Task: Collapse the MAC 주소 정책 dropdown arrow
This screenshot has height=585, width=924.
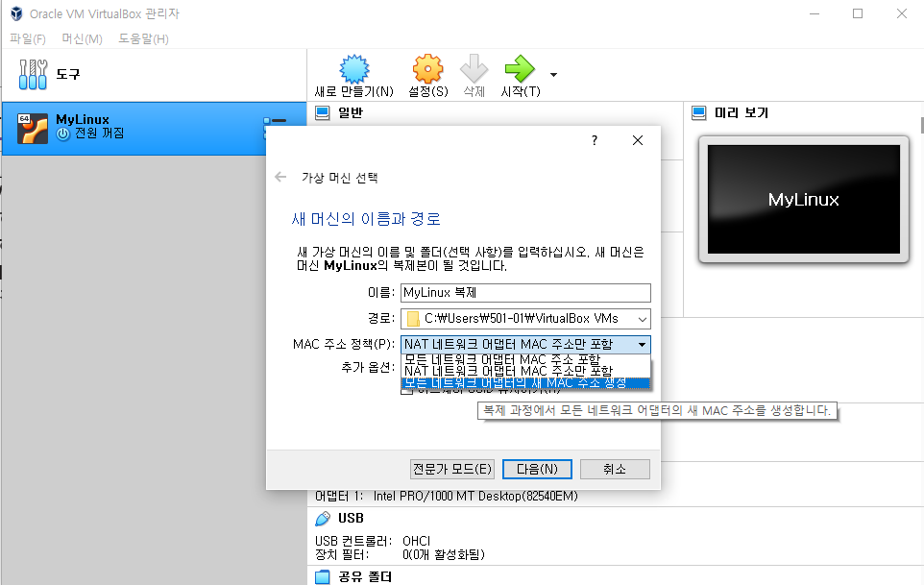Action: pos(643,345)
